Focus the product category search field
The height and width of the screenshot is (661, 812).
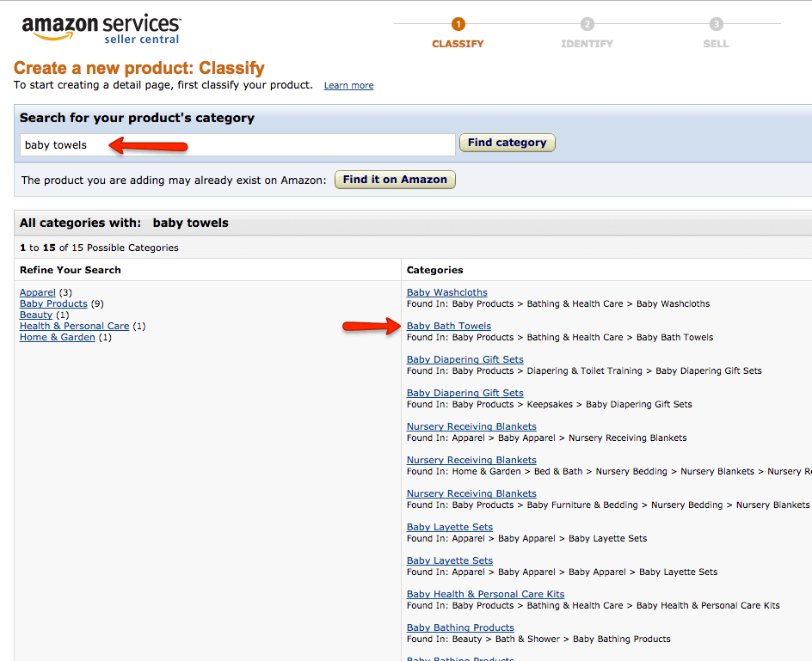(x=237, y=145)
